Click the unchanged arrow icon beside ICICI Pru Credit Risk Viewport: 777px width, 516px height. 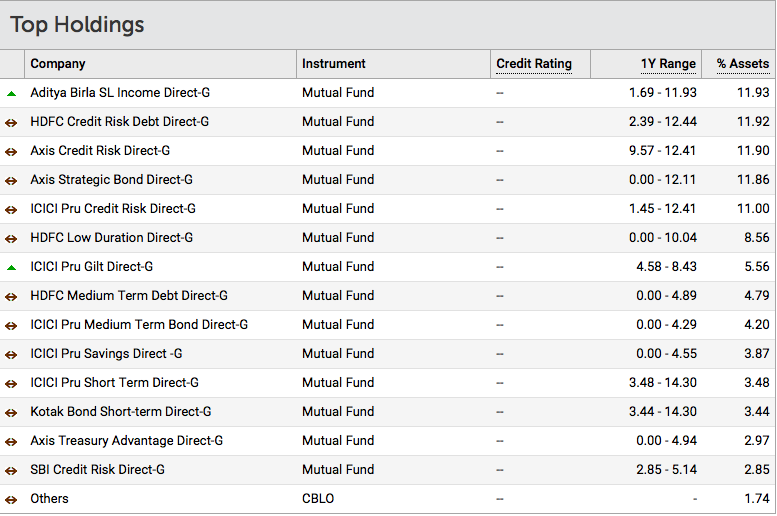[11, 210]
